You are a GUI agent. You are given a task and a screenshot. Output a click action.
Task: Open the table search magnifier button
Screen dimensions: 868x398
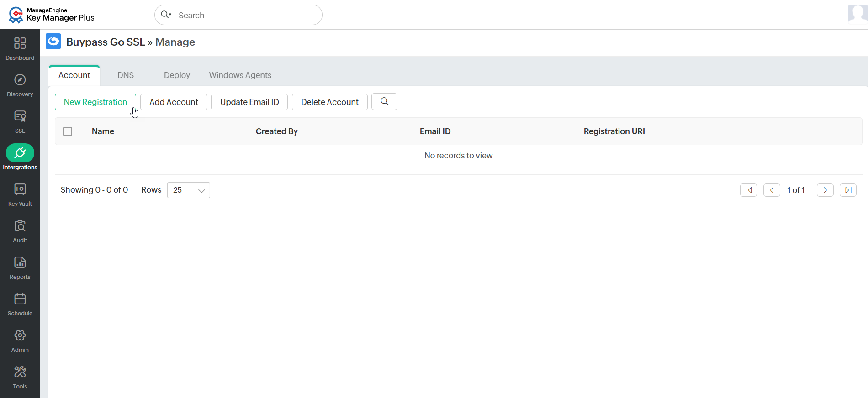(385, 102)
